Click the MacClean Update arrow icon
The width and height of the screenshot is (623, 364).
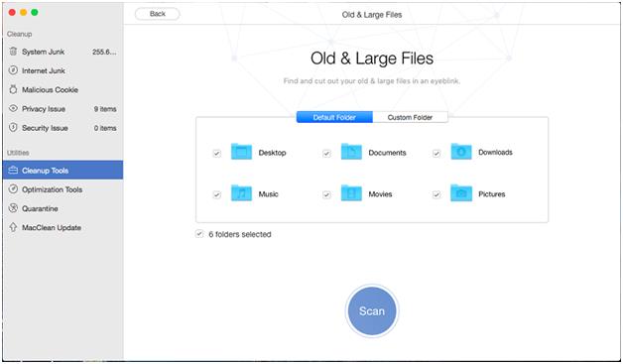click(13, 227)
